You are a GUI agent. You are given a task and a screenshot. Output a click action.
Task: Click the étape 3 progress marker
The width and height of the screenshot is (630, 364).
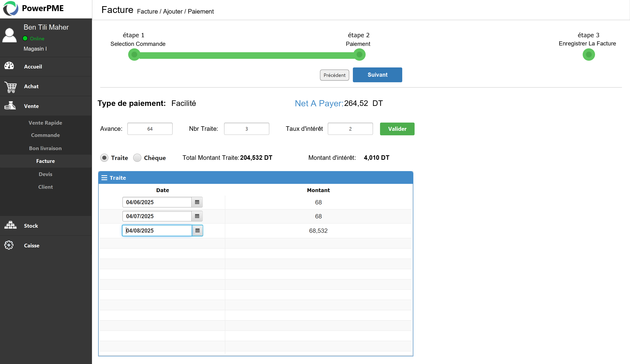pos(588,54)
